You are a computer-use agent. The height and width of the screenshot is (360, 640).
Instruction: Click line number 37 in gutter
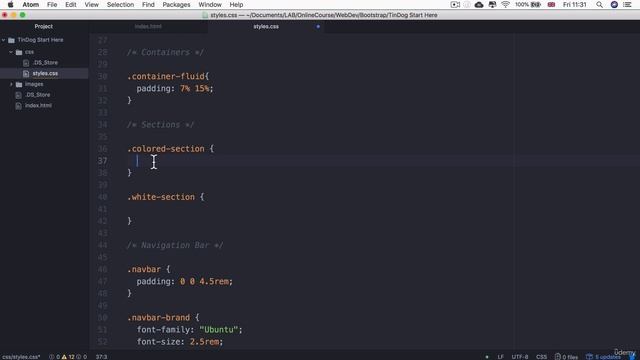pos(102,161)
